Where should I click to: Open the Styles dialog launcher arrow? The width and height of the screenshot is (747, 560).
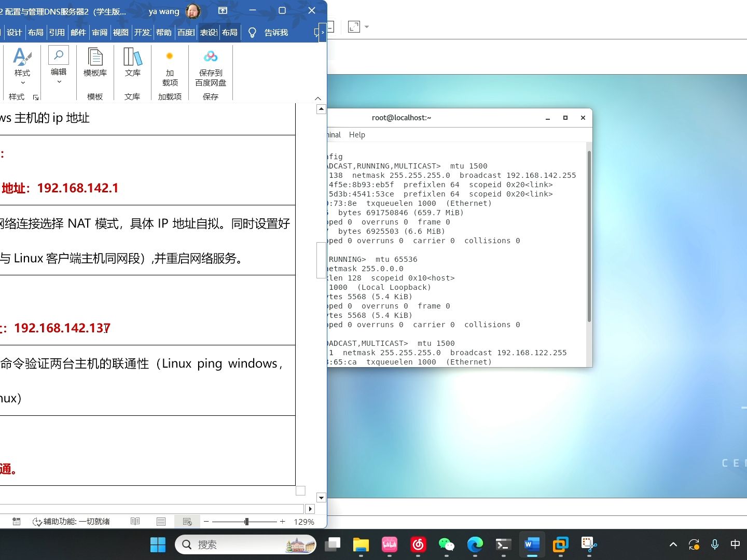36,97
